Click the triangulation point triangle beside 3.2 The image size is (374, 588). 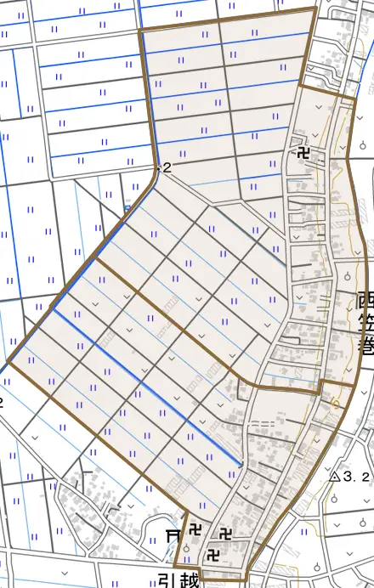click(x=334, y=477)
